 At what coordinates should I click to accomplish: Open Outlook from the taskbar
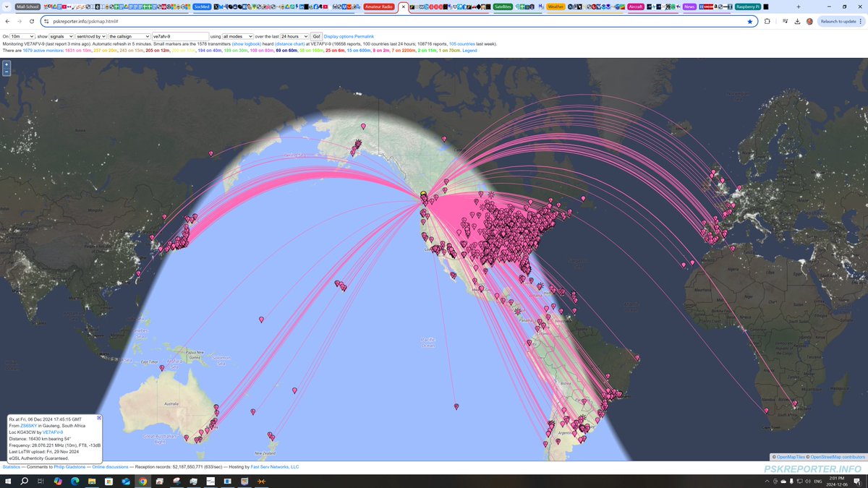(126, 481)
